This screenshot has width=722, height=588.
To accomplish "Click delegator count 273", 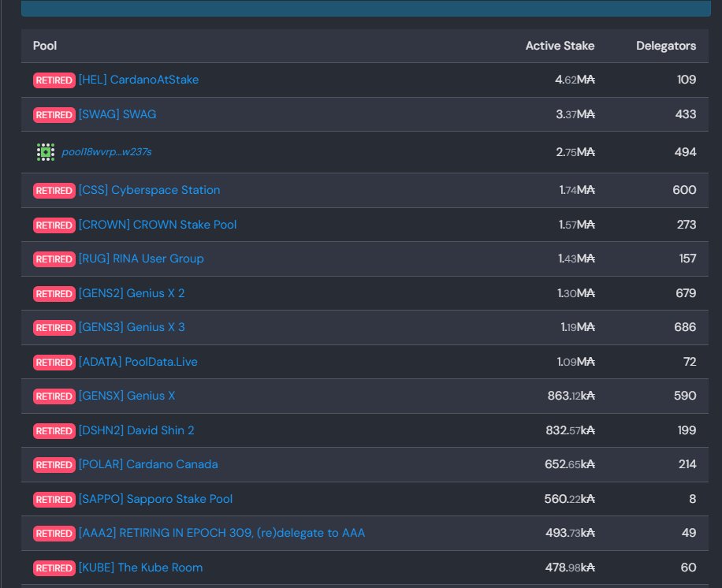I will tap(686, 224).
